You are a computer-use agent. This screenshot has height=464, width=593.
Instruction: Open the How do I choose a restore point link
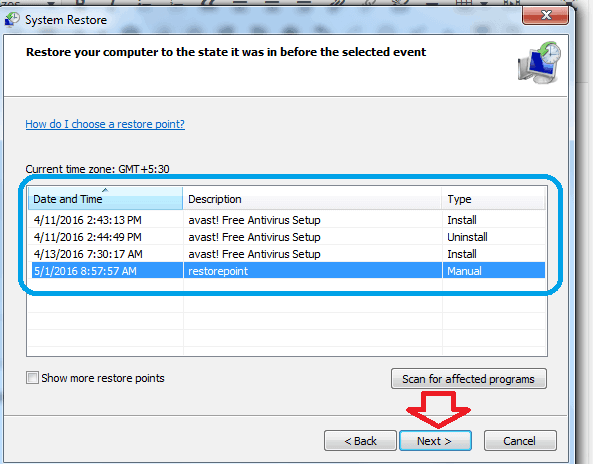point(105,124)
